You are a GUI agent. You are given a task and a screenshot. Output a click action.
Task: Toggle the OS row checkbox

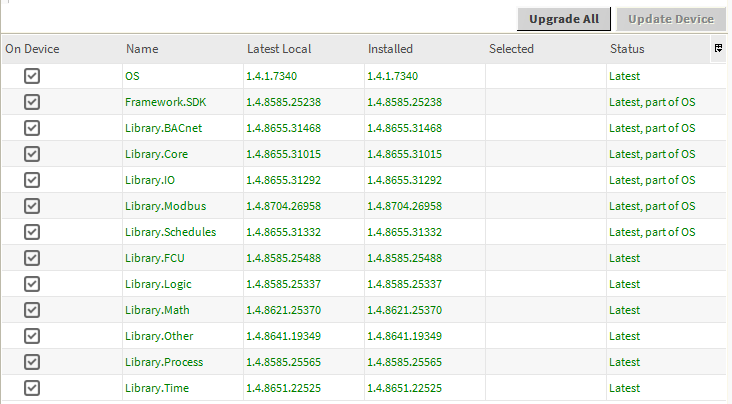pyautogui.click(x=32, y=76)
